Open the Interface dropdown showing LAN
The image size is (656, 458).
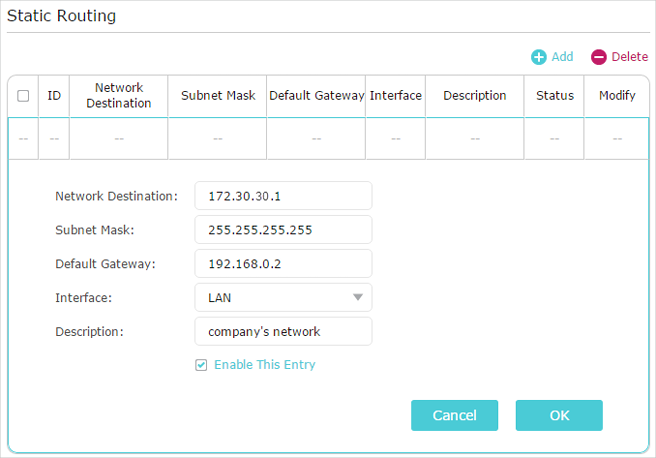(x=283, y=297)
